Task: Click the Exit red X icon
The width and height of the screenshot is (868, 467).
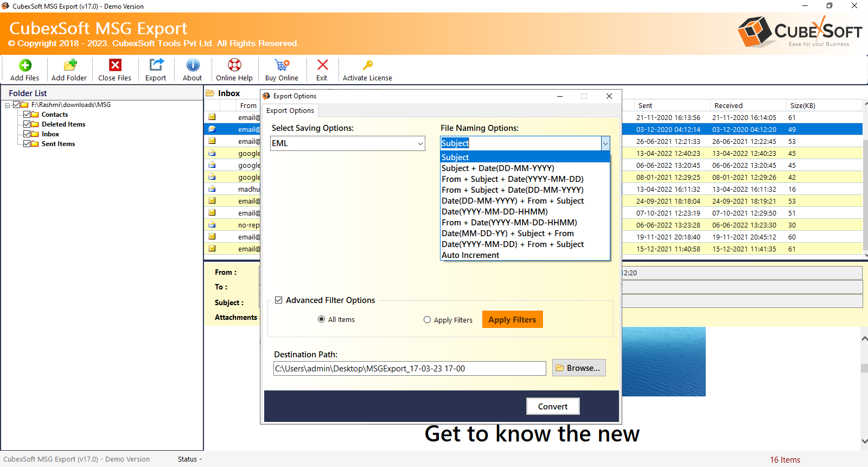Action: [x=322, y=65]
